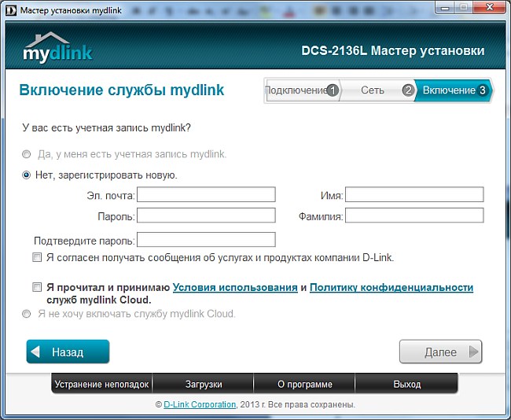Click the Имя input field
The height and width of the screenshot is (420, 511).
pyautogui.click(x=414, y=194)
